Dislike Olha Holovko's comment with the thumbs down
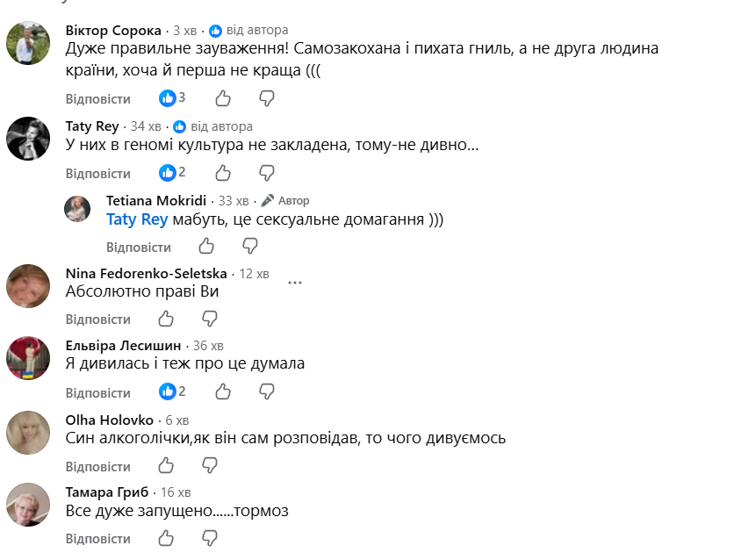734x560 pixels. click(x=208, y=466)
